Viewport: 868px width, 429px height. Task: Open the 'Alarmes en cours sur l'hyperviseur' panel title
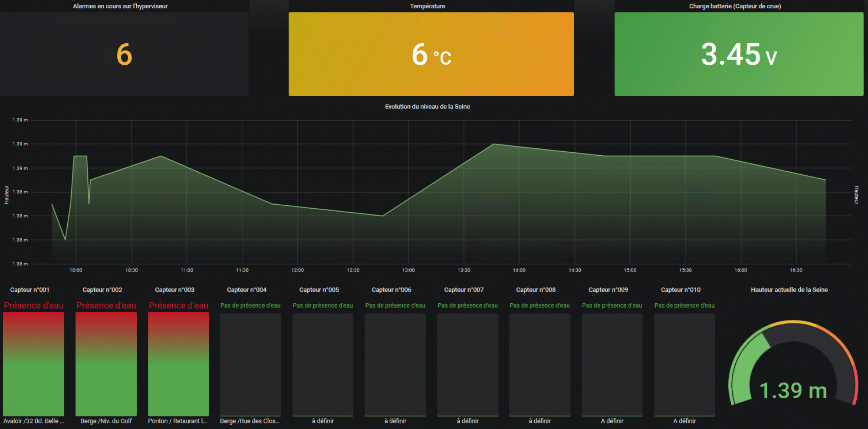[x=120, y=6]
